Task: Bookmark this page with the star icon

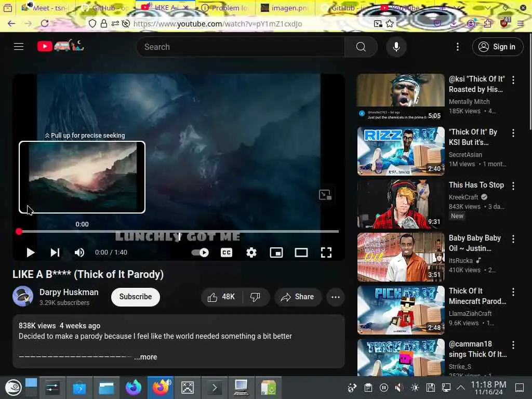Action: tap(390, 23)
